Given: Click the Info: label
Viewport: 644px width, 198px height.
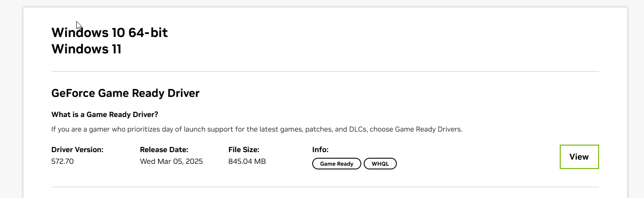Looking at the screenshot, I should click(321, 150).
